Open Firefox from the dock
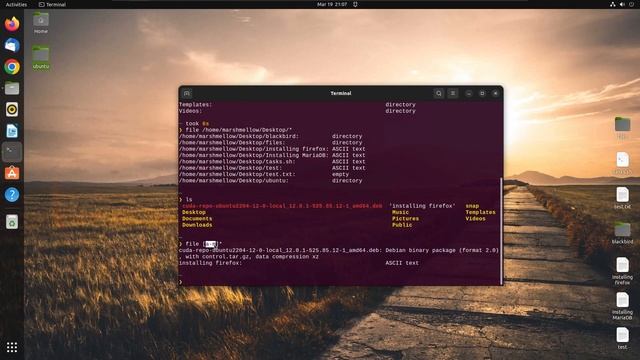640x360 pixels. coord(12,24)
